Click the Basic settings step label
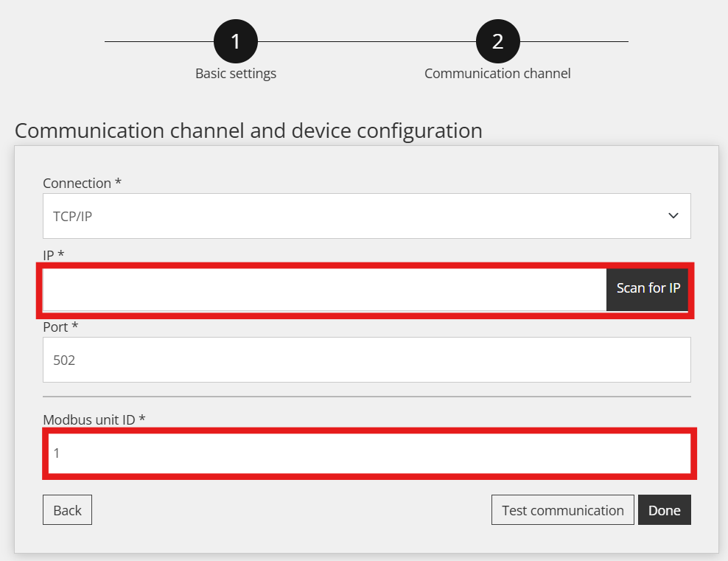Viewport: 728px width, 561px height. pos(236,74)
